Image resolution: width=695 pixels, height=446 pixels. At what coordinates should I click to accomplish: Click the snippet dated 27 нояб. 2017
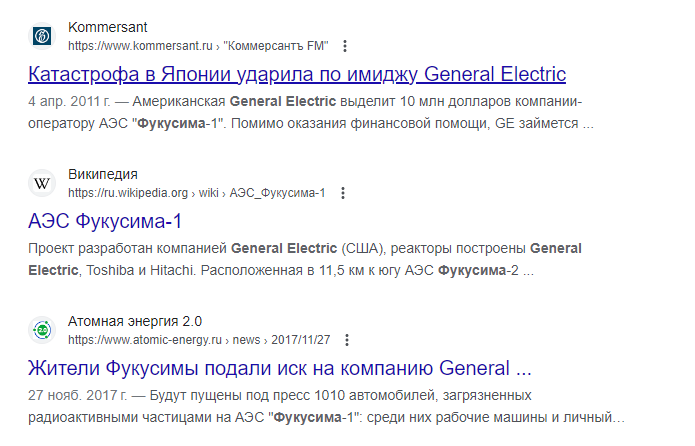coord(326,406)
